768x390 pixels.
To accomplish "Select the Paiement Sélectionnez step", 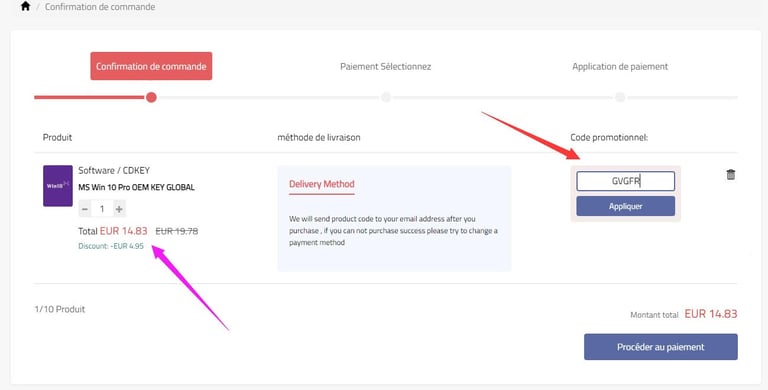I will [x=385, y=67].
